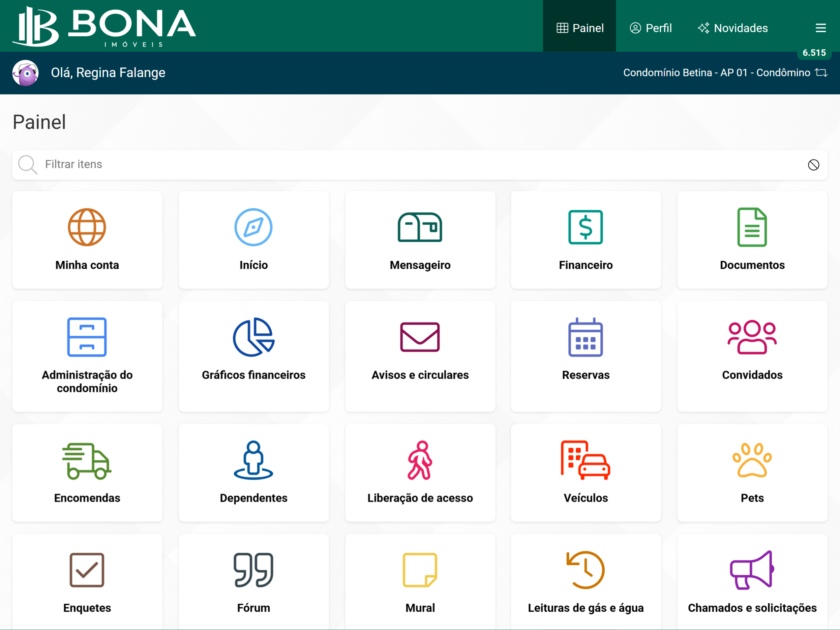Click the switch unit arrows icon

(x=821, y=73)
